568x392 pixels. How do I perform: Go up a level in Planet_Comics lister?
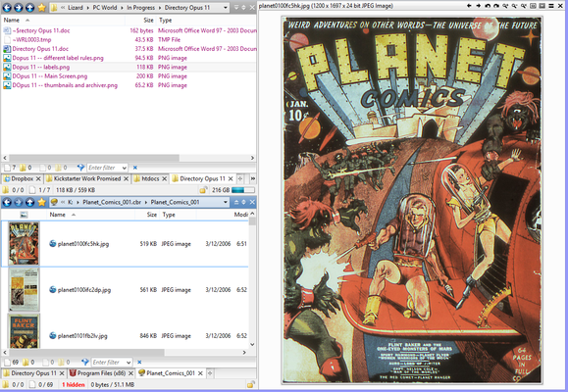[29, 202]
